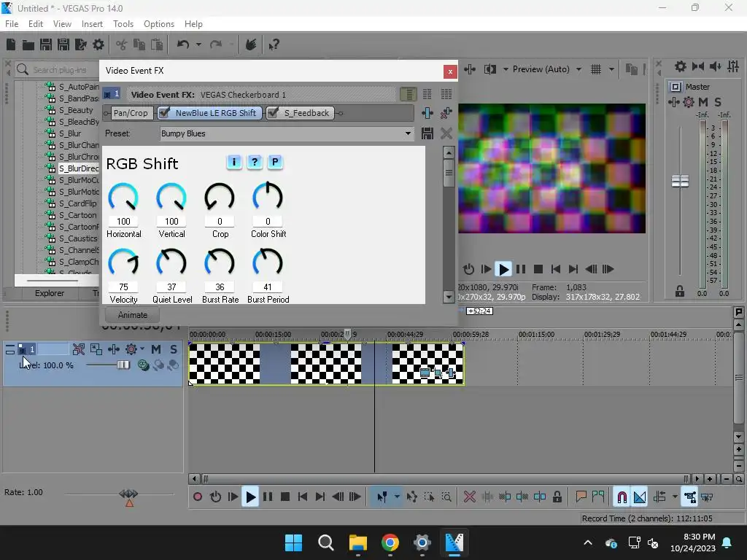Disable the S_Feedback effect checkbox
The image size is (747, 560).
(274, 113)
